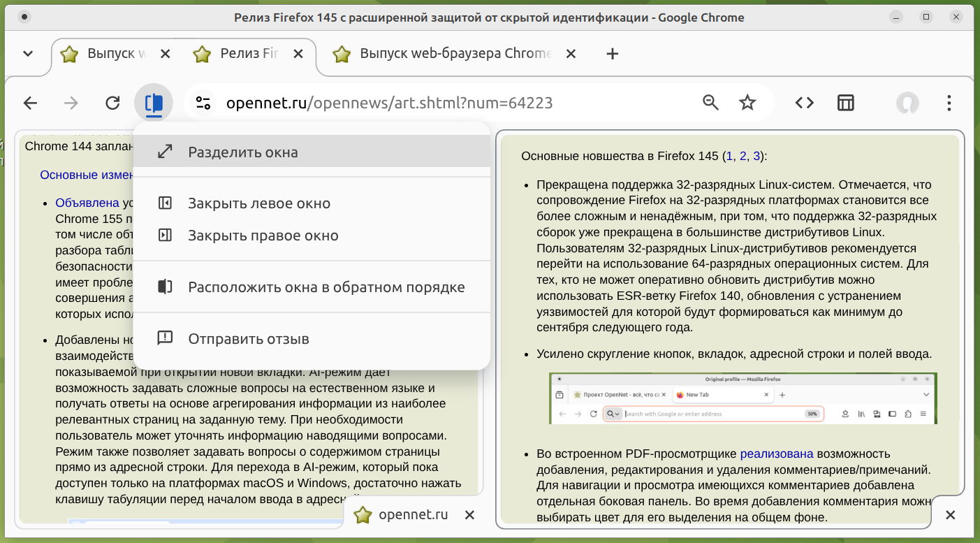Open the Chrome three-dot menu
Image resolution: width=980 pixels, height=543 pixels.
pos(949,103)
